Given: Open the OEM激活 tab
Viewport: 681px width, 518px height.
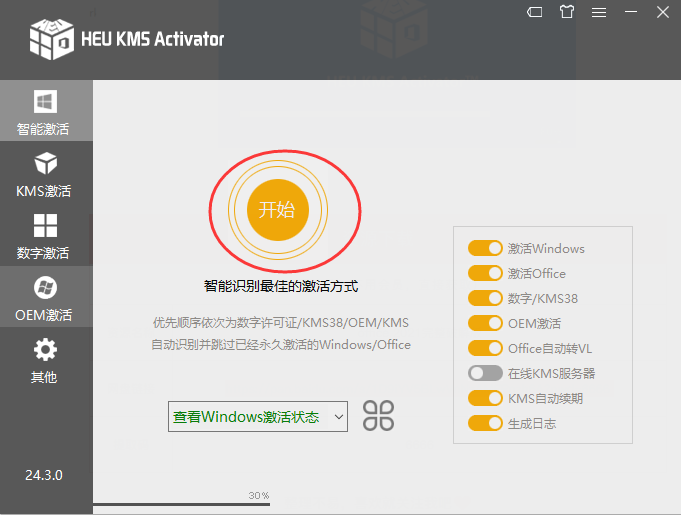Looking at the screenshot, I should coord(46,297).
